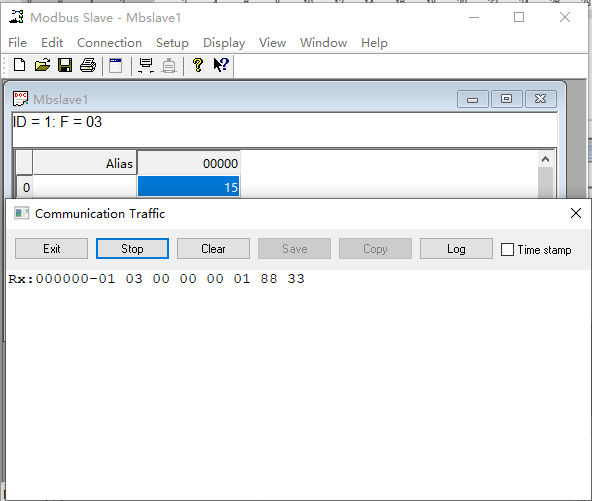Select register 0 cell with value 15
Image resolution: width=592 pixels, height=501 pixels.
click(188, 187)
